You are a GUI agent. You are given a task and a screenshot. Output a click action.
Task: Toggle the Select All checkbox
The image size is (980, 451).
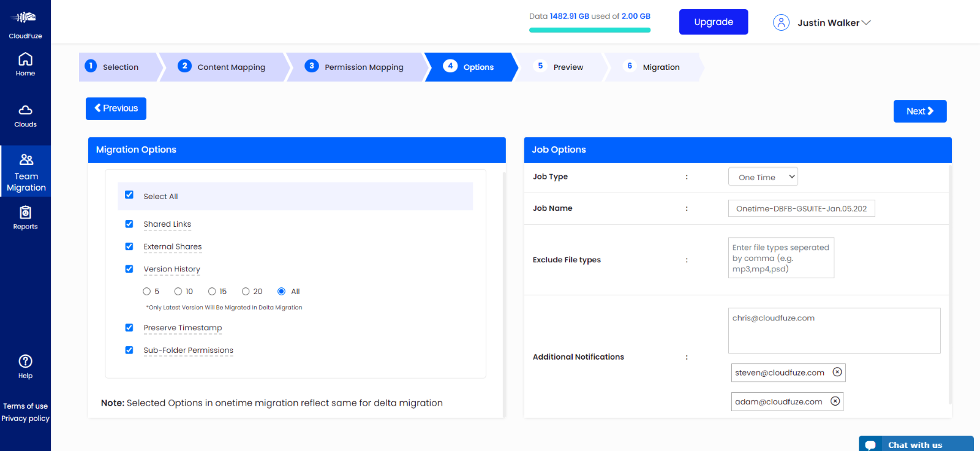point(129,195)
